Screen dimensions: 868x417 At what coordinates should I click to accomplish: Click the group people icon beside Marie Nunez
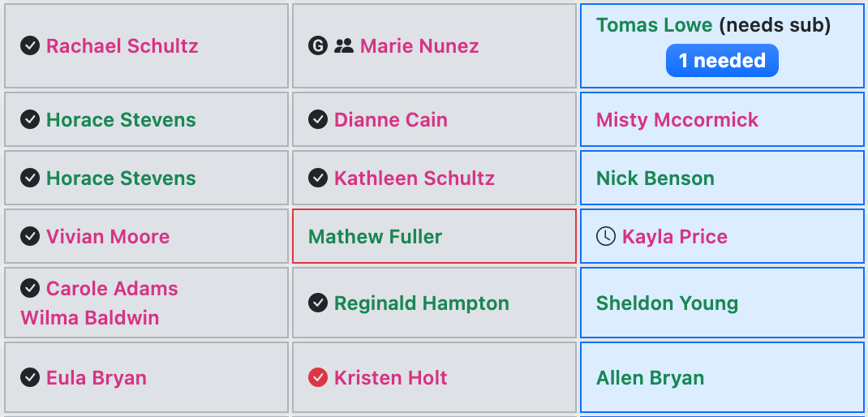coord(344,46)
